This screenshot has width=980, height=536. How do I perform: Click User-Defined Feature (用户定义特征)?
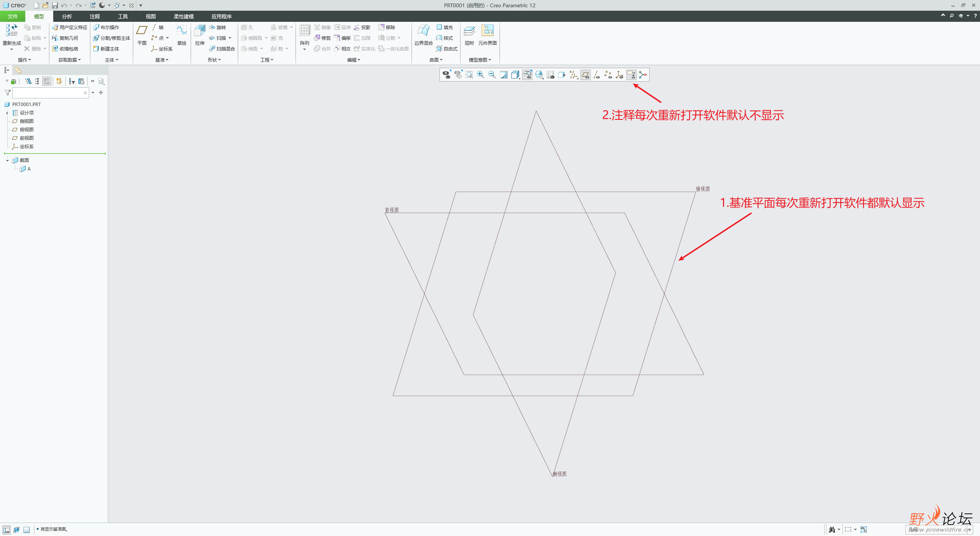[x=70, y=28]
